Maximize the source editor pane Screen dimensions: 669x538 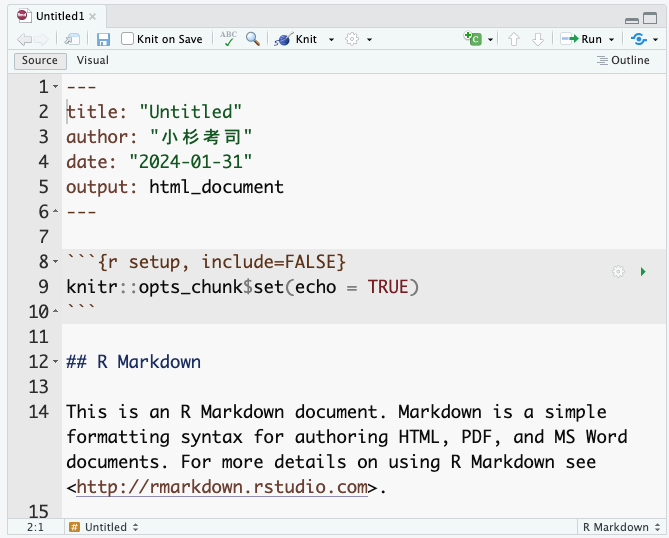click(650, 18)
